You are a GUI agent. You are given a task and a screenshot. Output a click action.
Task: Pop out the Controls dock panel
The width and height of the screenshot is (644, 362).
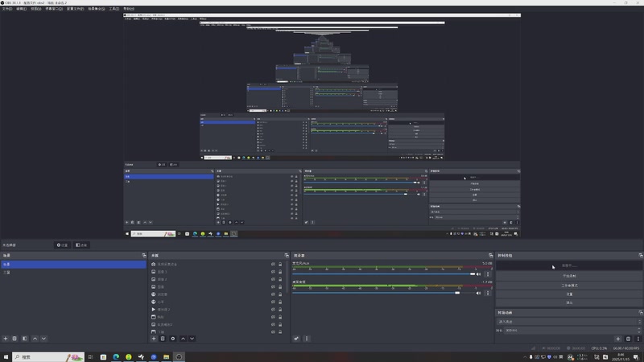tap(640, 255)
